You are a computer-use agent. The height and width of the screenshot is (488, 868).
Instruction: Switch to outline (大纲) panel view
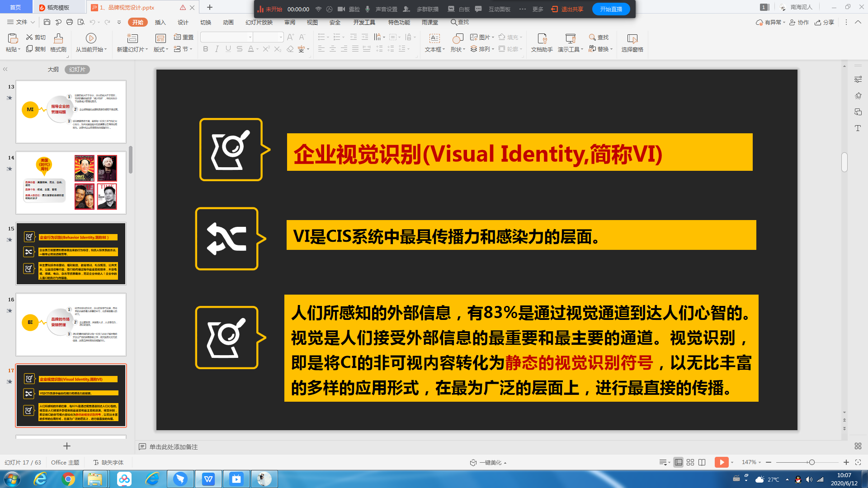point(53,70)
